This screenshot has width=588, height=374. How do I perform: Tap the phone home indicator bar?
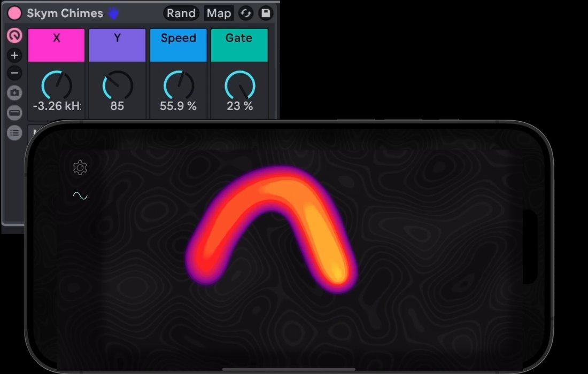coord(289,369)
